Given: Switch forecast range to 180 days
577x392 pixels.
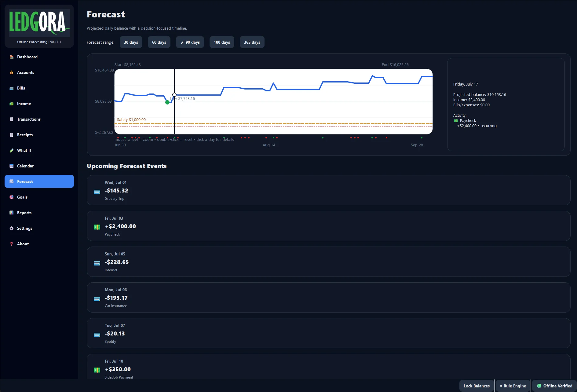Looking at the screenshot, I should click(x=222, y=42).
